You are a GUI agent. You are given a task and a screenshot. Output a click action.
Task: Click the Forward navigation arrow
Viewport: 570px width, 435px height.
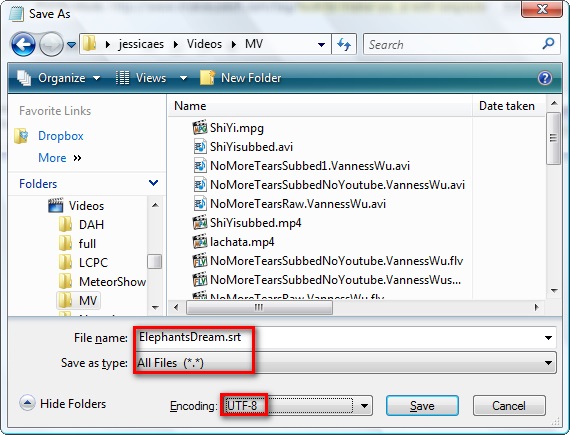coord(51,44)
